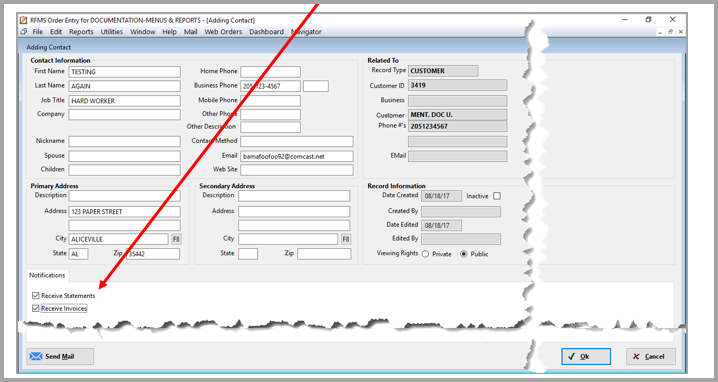Click the Secondary Address City field

(x=288, y=239)
